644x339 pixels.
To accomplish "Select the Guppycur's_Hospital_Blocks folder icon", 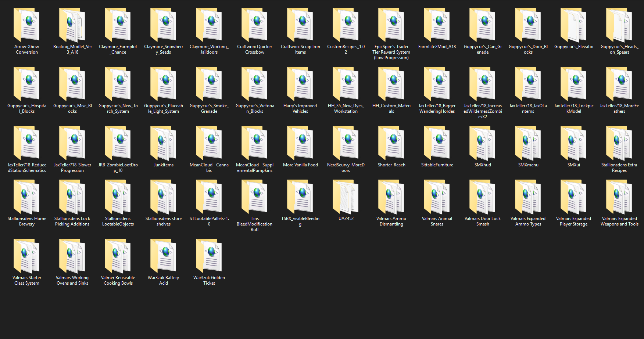I will 27,84.
